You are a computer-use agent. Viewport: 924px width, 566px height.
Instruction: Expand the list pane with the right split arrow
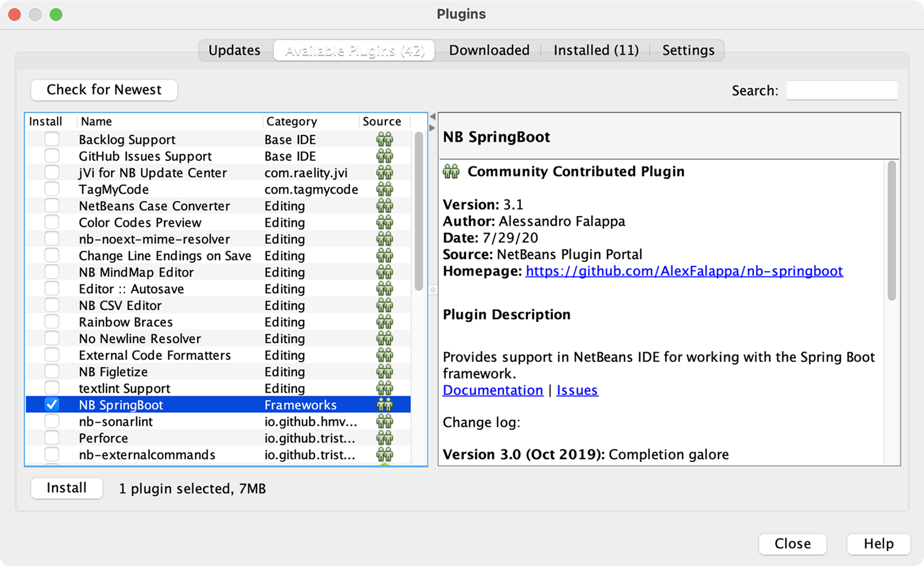(433, 128)
